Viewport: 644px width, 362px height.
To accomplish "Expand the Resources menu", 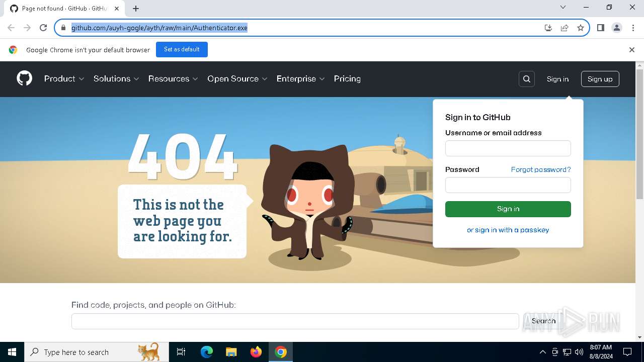I will [173, 79].
